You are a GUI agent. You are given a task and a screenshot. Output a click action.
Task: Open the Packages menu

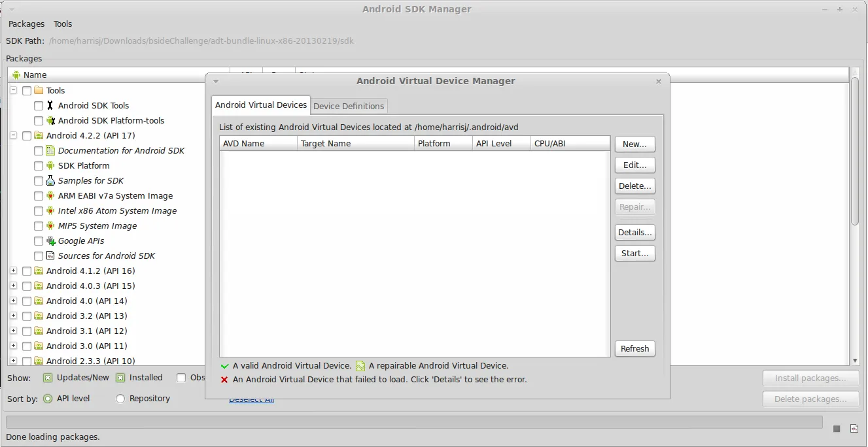pyautogui.click(x=27, y=24)
